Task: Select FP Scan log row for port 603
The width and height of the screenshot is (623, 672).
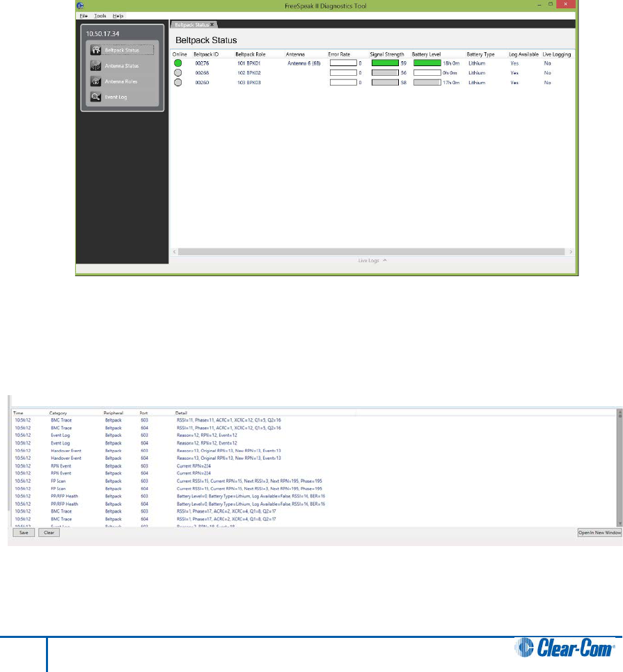Action: [315, 481]
